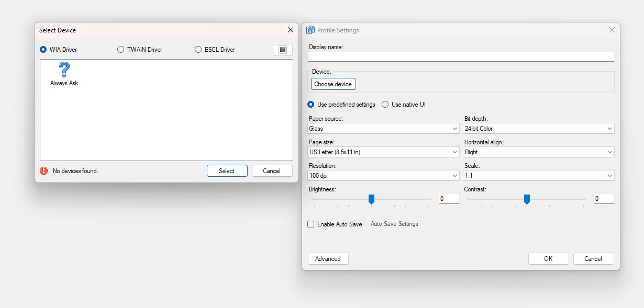Viewport: 644px width, 308px height.
Task: Open Auto Save Settings link
Action: point(394,224)
